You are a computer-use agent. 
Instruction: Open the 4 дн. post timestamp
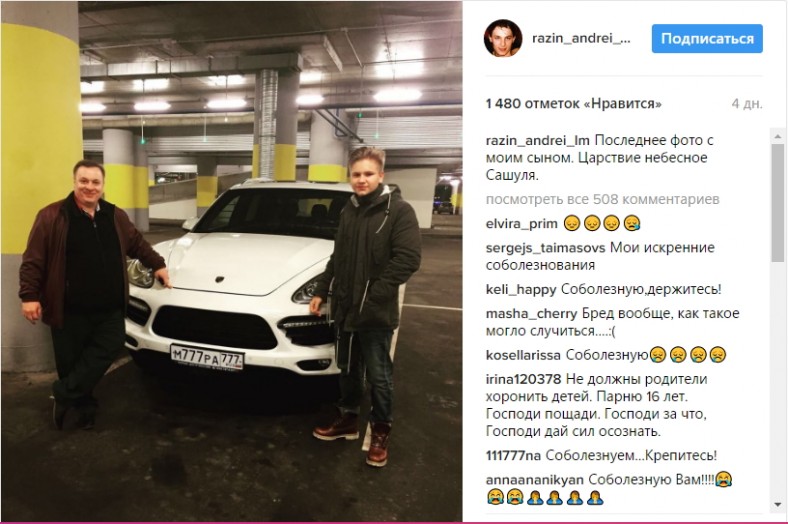point(747,103)
